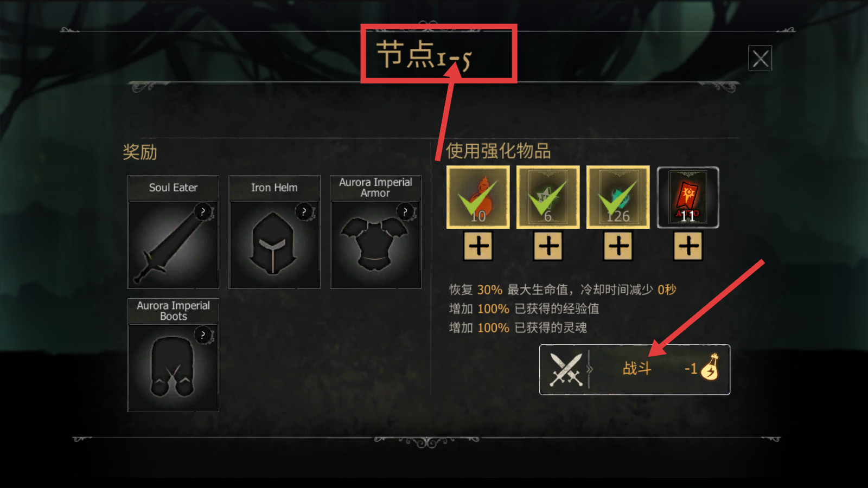This screenshot has height=488, width=868.
Task: Open Aurora Imperial Boots reward thumbnail
Action: (x=173, y=368)
